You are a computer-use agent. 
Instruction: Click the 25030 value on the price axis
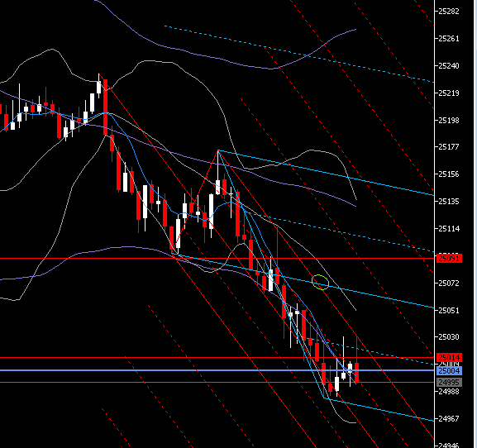pyautogui.click(x=449, y=337)
